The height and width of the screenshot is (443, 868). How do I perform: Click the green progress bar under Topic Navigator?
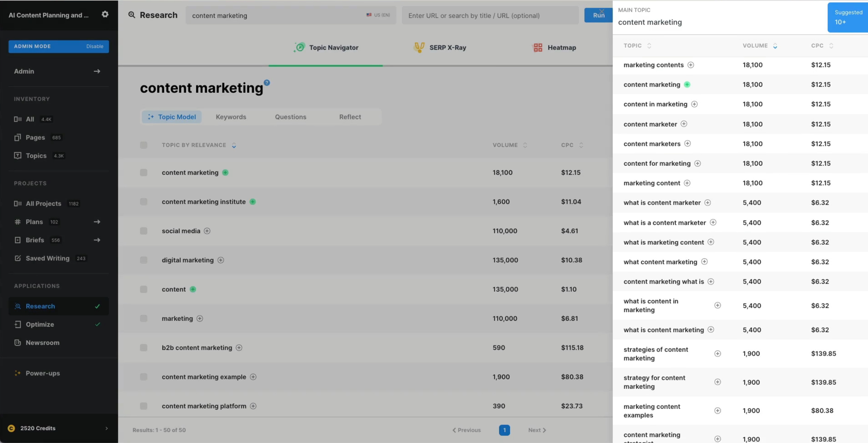[x=326, y=65]
